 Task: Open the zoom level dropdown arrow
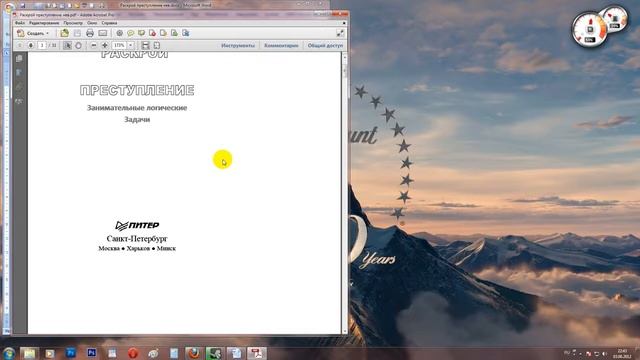point(131,45)
